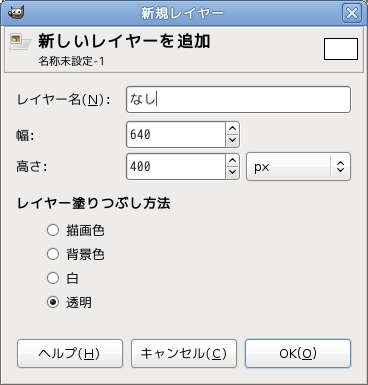
Task: Click the GIMP Wilber icon in title bar
Action: [x=16, y=12]
